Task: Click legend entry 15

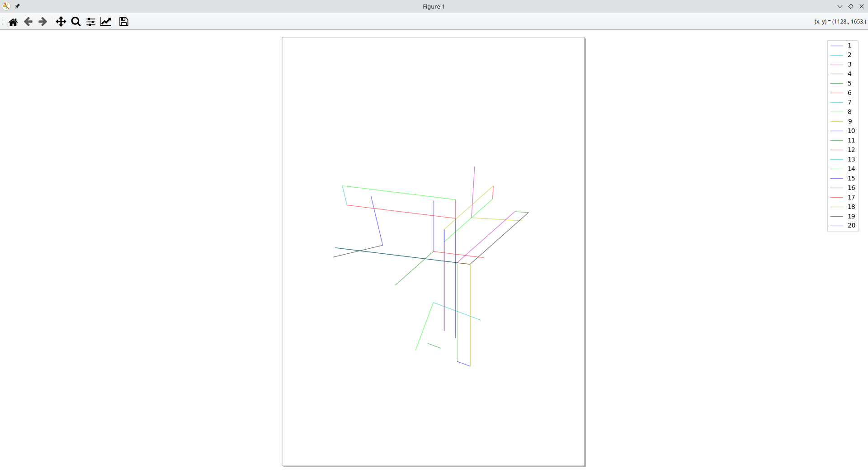Action: click(x=843, y=178)
